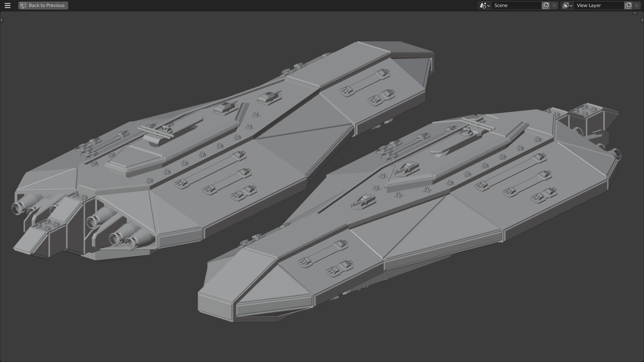
Task: Click the Add View Layer copy icon
Action: tap(628, 5)
